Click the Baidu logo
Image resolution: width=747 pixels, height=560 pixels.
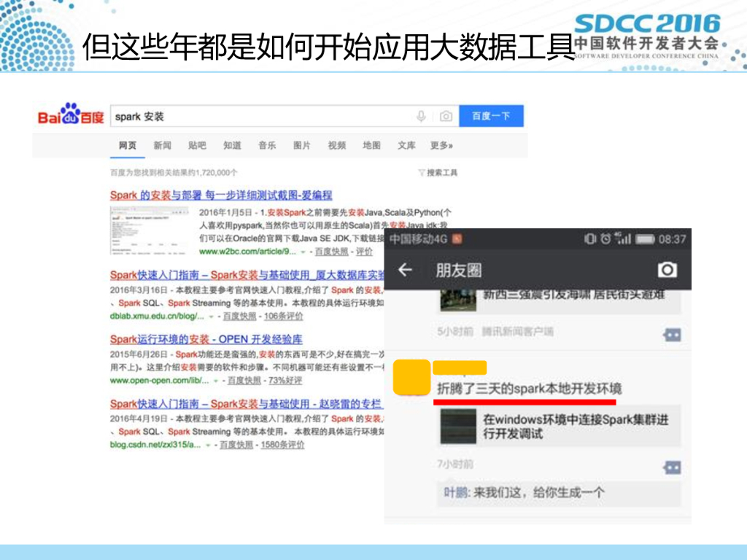(x=71, y=114)
